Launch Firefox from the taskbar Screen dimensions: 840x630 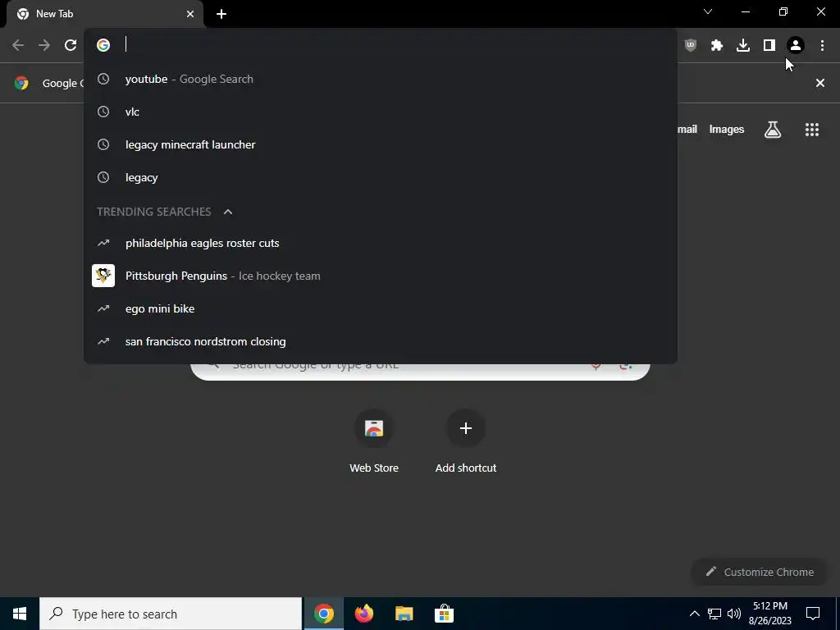click(363, 614)
